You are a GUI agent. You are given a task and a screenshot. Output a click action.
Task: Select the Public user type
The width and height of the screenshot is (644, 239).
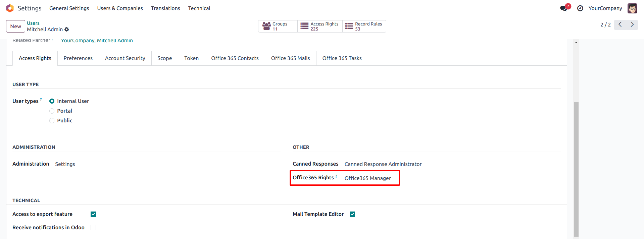[52, 121]
